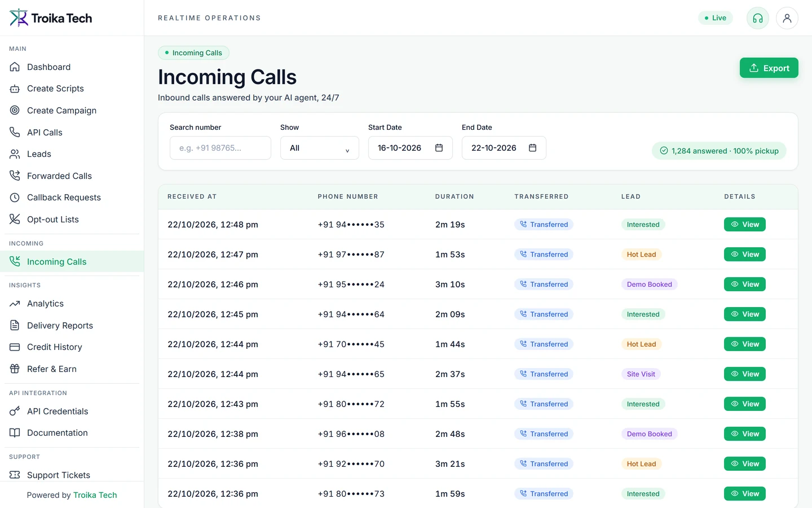Screen dimensions: 812x508
Task: Export the incoming calls list
Action: click(769, 68)
